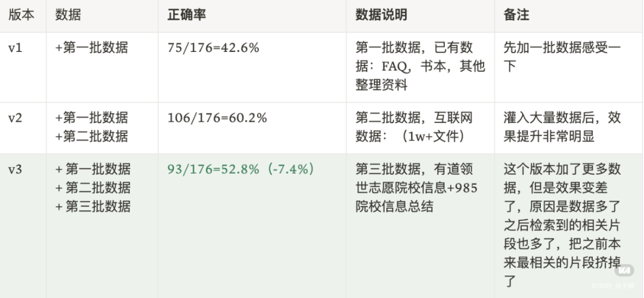Click the v2 version cell

coord(16,118)
